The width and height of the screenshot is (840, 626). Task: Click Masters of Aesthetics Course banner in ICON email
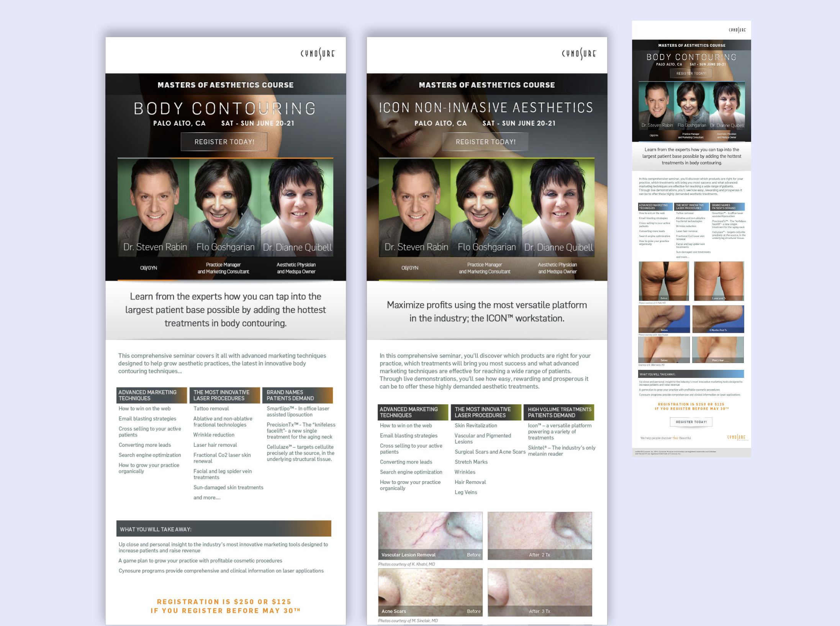(487, 85)
